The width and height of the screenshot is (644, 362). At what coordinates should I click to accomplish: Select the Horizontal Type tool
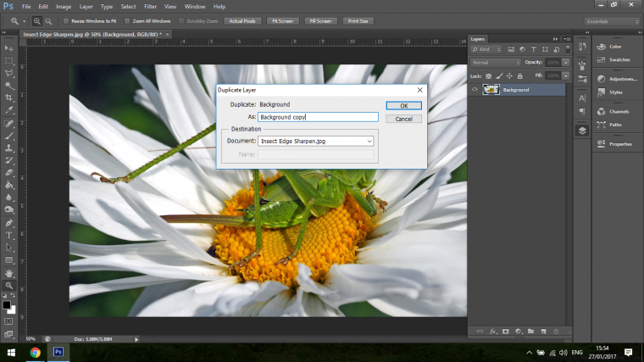8,235
